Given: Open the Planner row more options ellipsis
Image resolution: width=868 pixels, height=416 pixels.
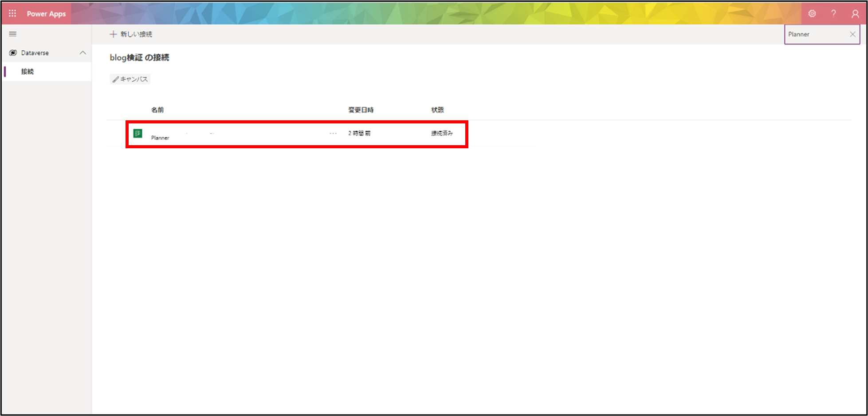Looking at the screenshot, I should click(x=333, y=133).
